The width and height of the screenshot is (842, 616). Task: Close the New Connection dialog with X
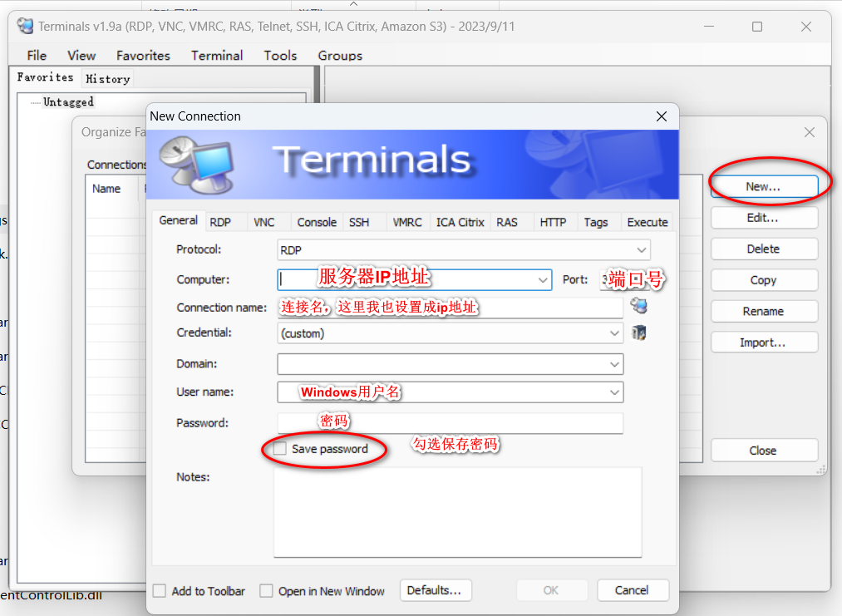(662, 116)
